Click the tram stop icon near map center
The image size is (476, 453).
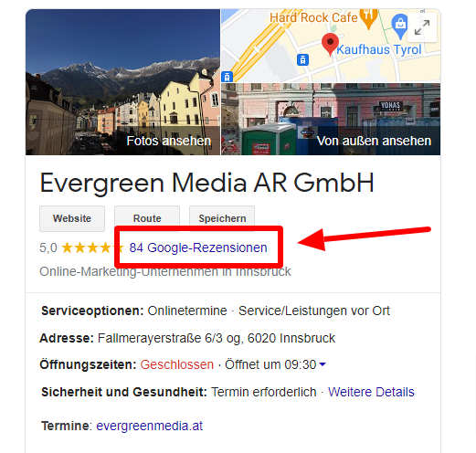point(302,59)
